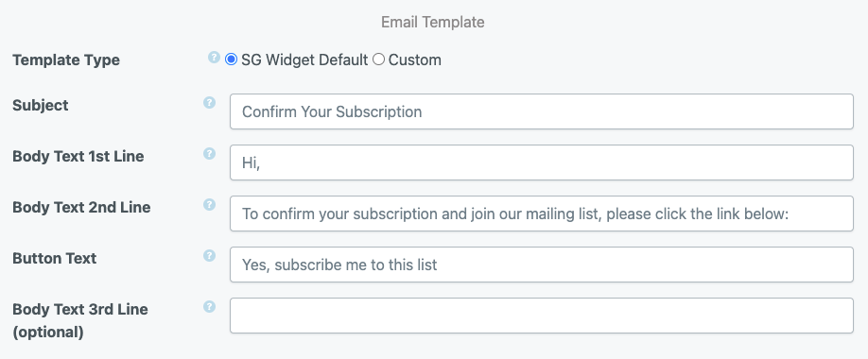Image resolution: width=868 pixels, height=359 pixels.
Task: Click the Subject field label
Action: point(41,105)
